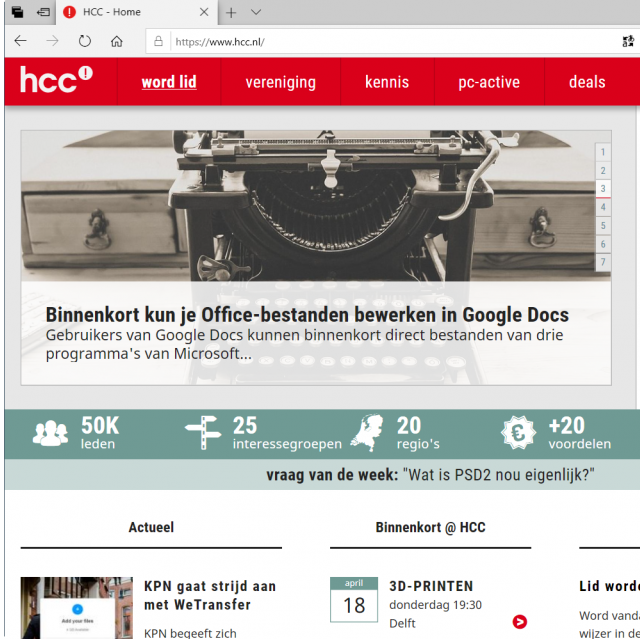
Task: Open KPN gaat strijd aan met WeTransfer article
Action: (x=210, y=595)
